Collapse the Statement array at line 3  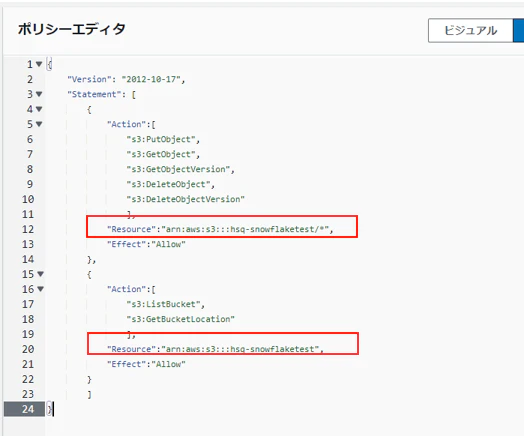39,94
